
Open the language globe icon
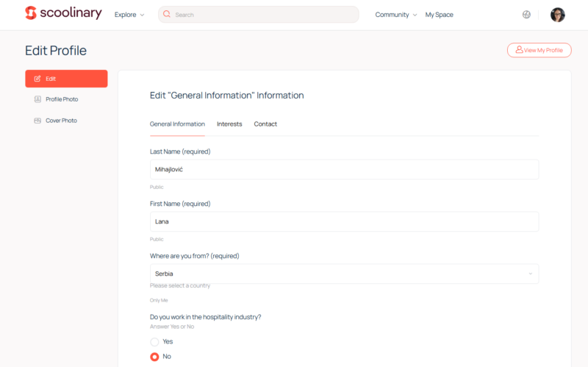[526, 15]
